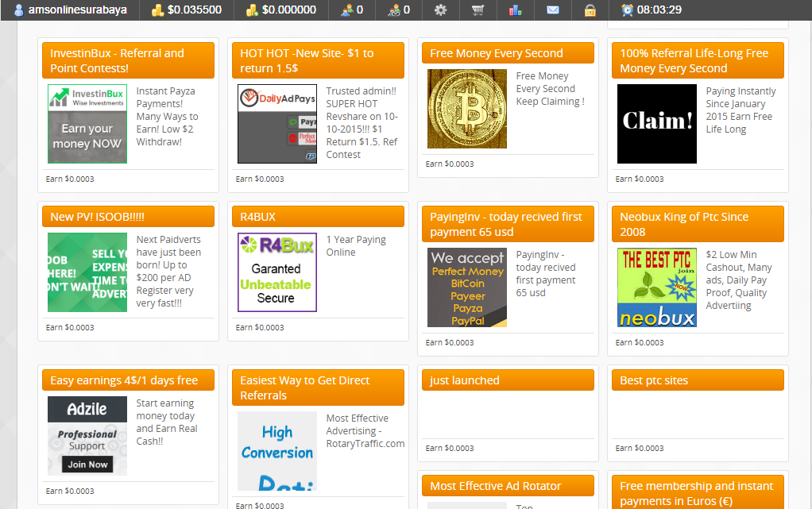The height and width of the screenshot is (509, 812).
Task: Click 'Paying Instantly Since January 2015' description
Action: tap(740, 110)
